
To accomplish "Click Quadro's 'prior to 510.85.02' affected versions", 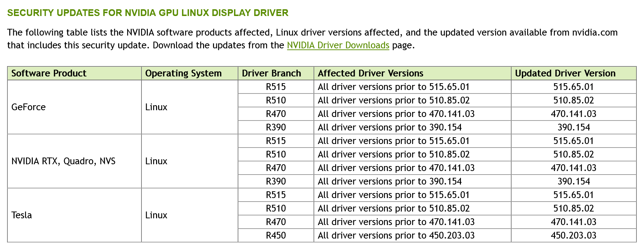I will pos(412,154).
